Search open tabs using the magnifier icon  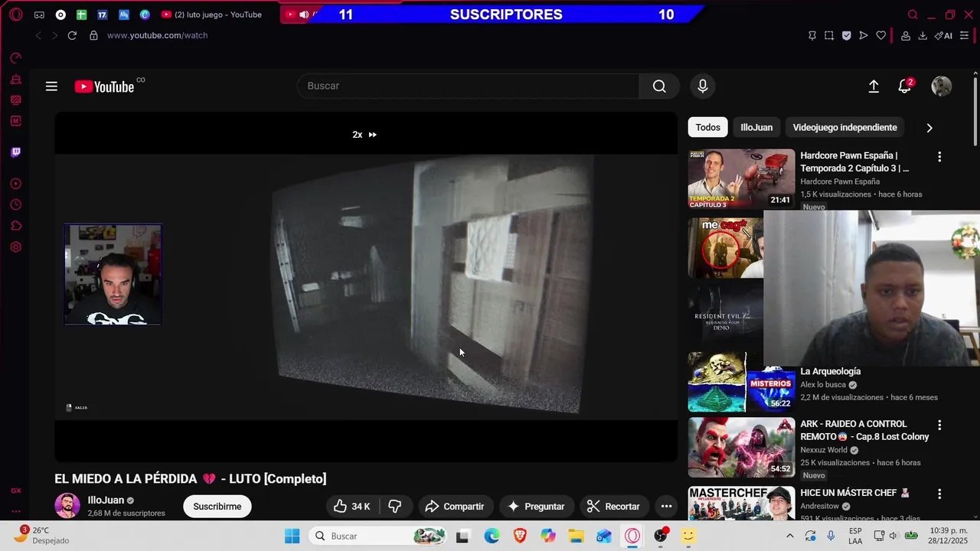point(913,15)
